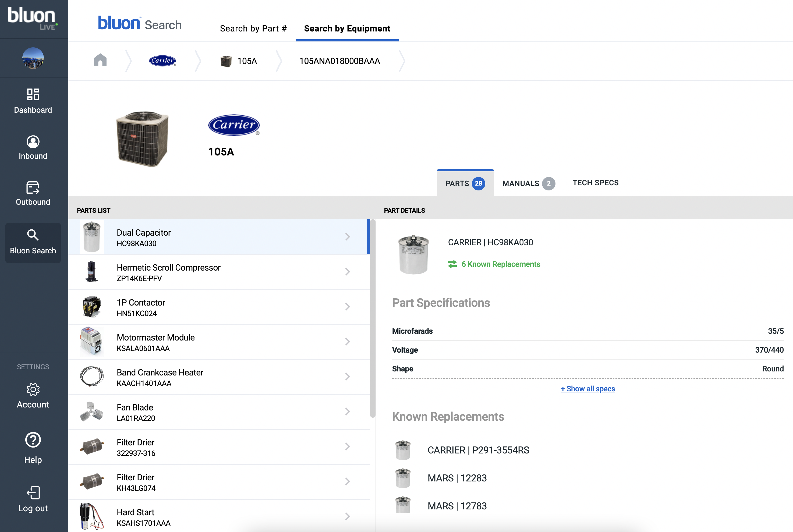Expand Filter Drier KH43LG074 row chevron
Screen dimensions: 793x532
(348, 481)
